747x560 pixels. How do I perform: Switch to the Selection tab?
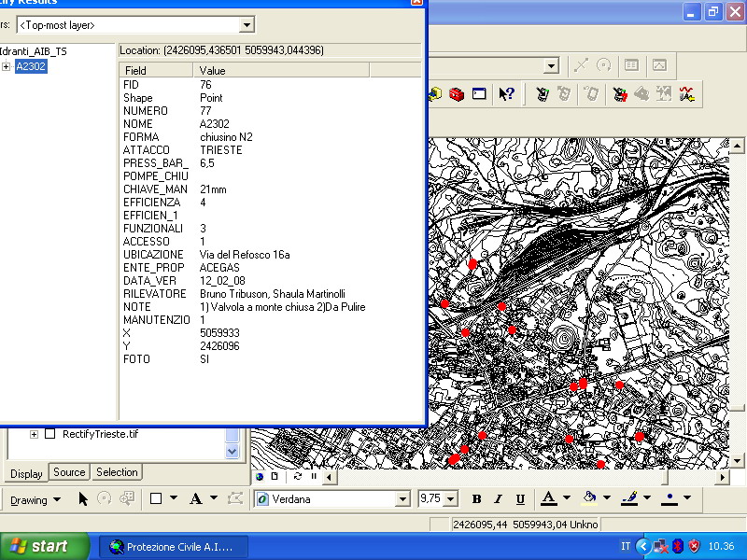(x=117, y=472)
